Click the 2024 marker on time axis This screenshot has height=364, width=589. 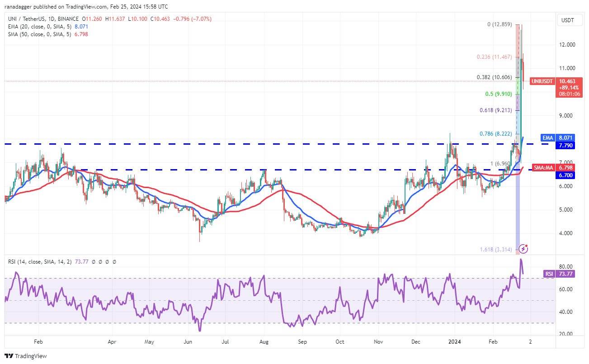click(x=455, y=342)
